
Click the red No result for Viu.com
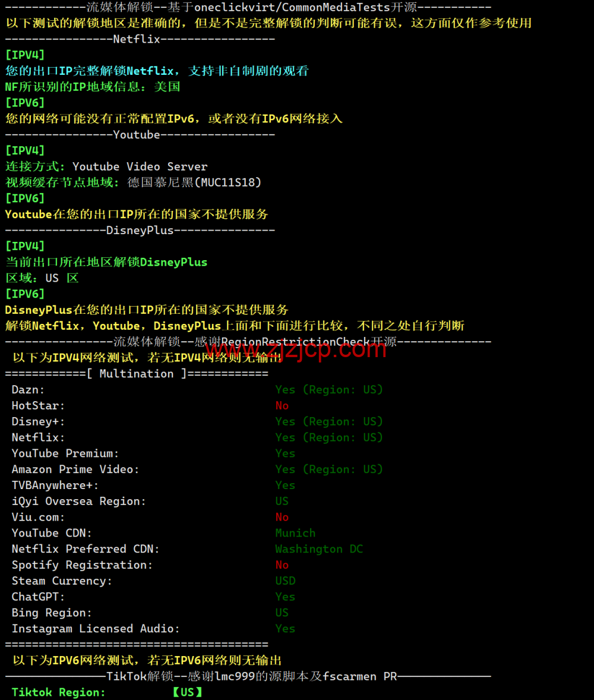click(x=282, y=517)
